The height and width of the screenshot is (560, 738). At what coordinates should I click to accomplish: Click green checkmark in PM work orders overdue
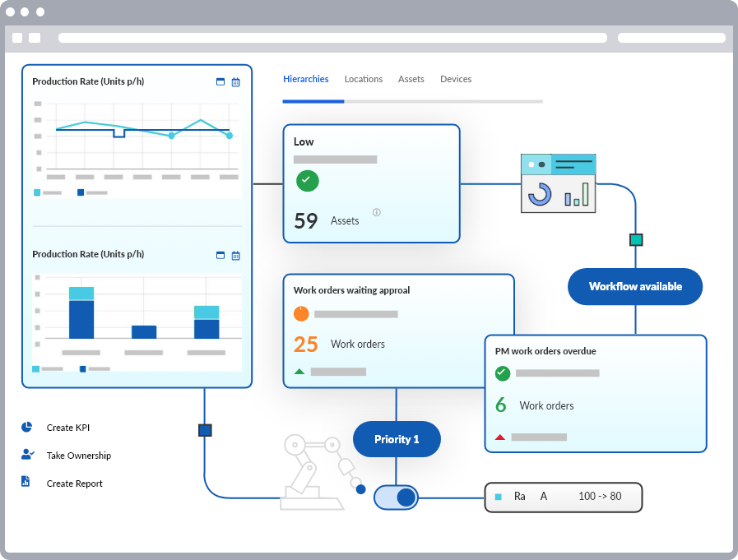[503, 373]
